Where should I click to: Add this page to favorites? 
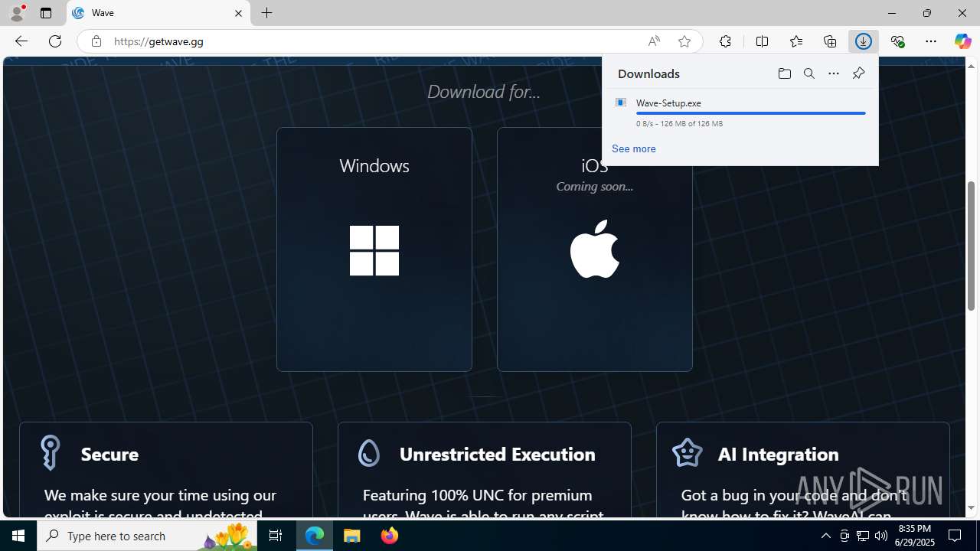(684, 41)
